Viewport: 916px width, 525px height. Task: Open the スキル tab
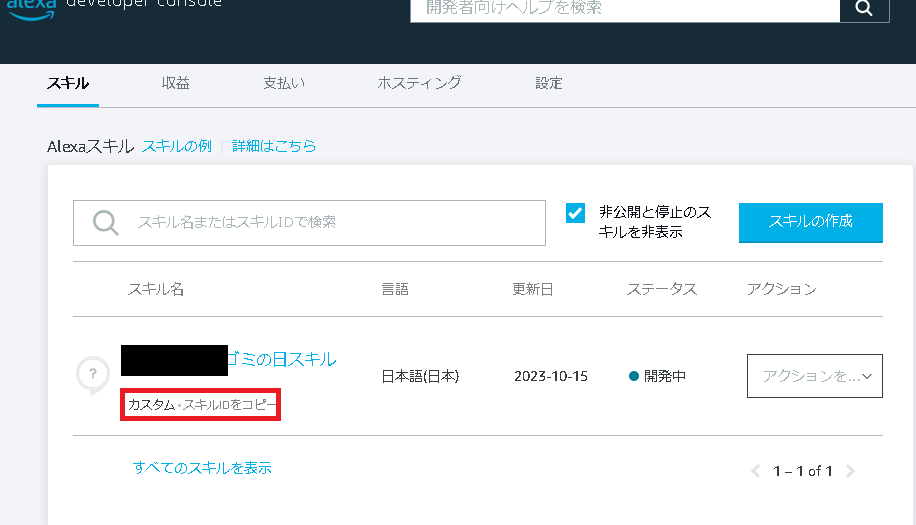(68, 84)
